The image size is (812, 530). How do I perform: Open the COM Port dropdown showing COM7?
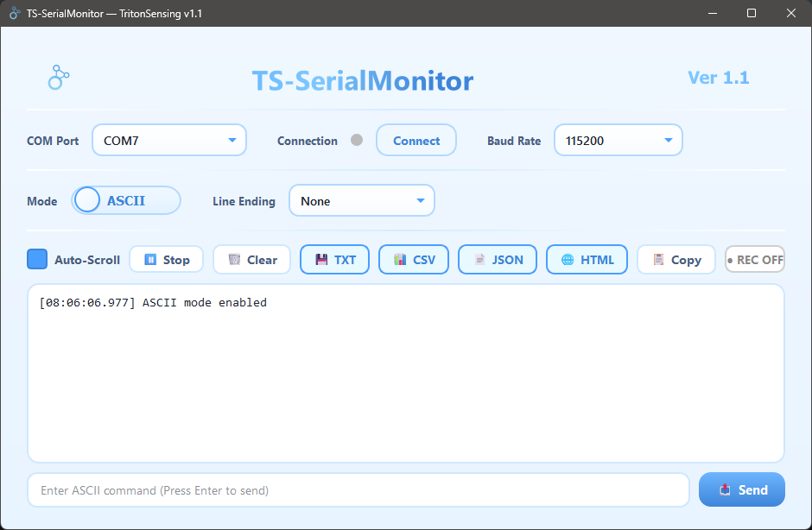[168, 139]
